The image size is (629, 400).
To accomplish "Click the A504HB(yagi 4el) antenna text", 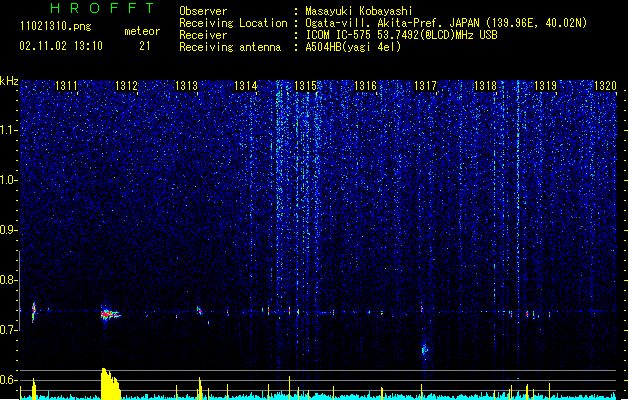I will coord(353,47).
